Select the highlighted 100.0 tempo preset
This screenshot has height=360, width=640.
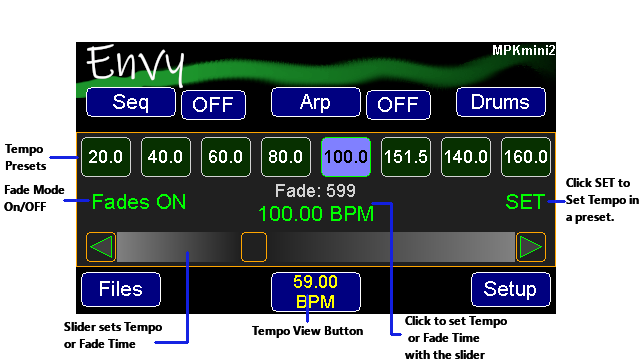346,157
